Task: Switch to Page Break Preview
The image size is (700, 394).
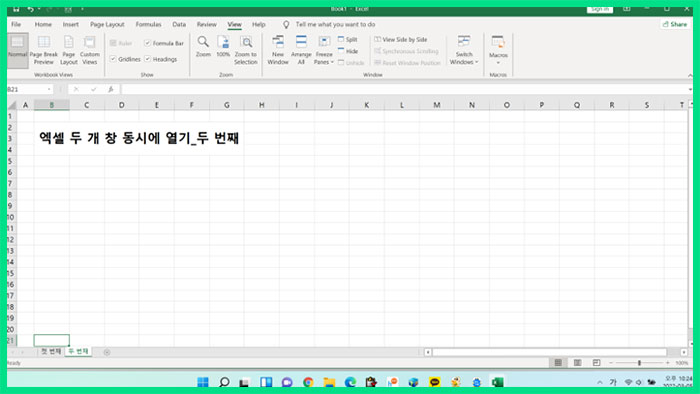Action: [44, 50]
